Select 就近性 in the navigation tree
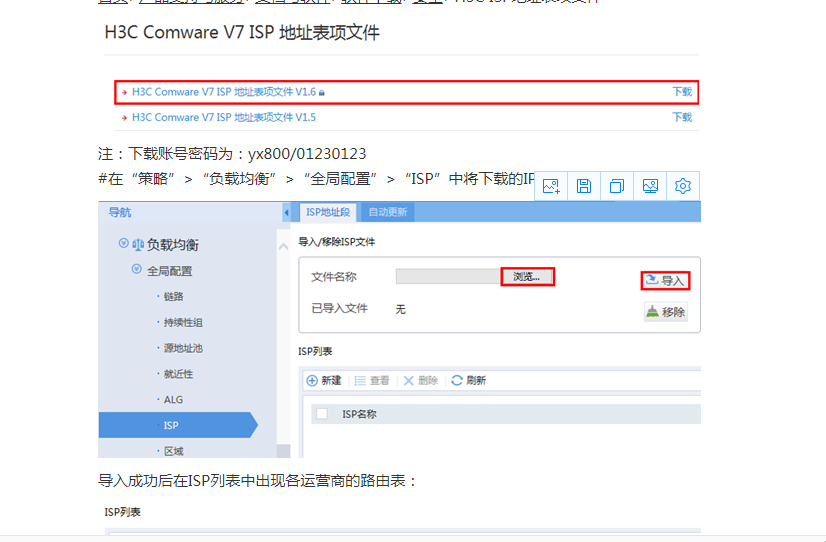This screenshot has width=826, height=542. coord(178,374)
